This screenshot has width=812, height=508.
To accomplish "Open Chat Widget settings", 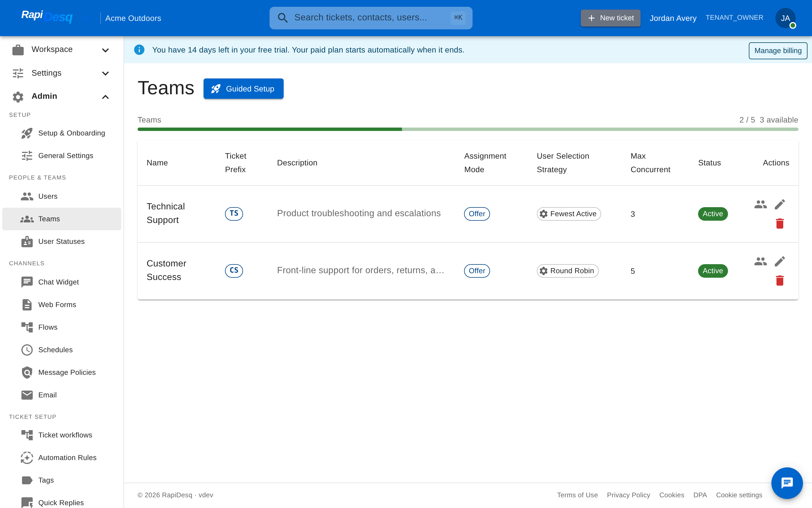I will tap(62, 282).
